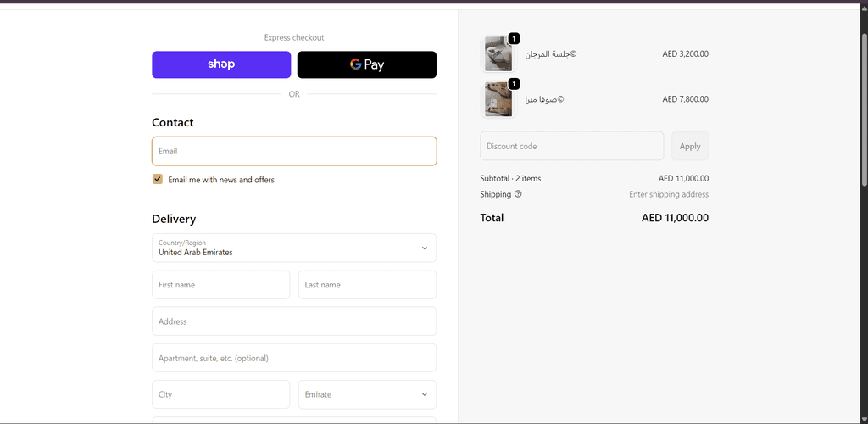Screen dimensions: 868x424
Task: Focus the Apartment, suite, etc. field
Action: pyautogui.click(x=294, y=358)
